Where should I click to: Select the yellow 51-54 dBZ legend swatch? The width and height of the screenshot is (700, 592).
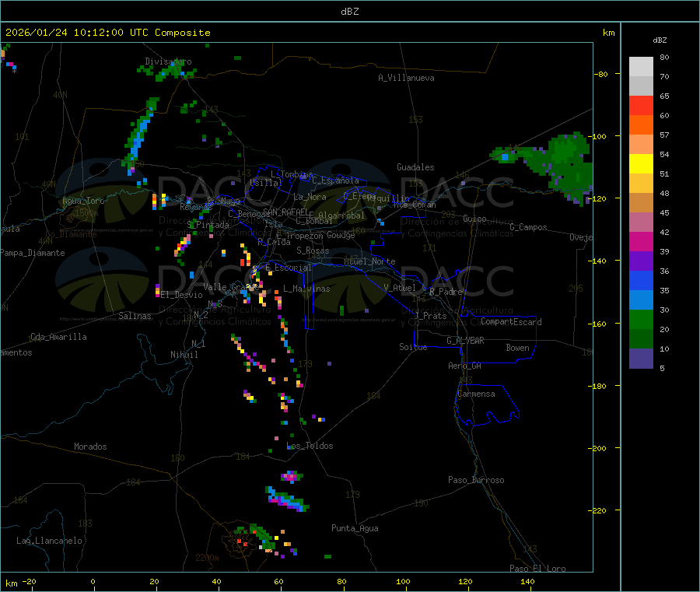click(x=641, y=164)
